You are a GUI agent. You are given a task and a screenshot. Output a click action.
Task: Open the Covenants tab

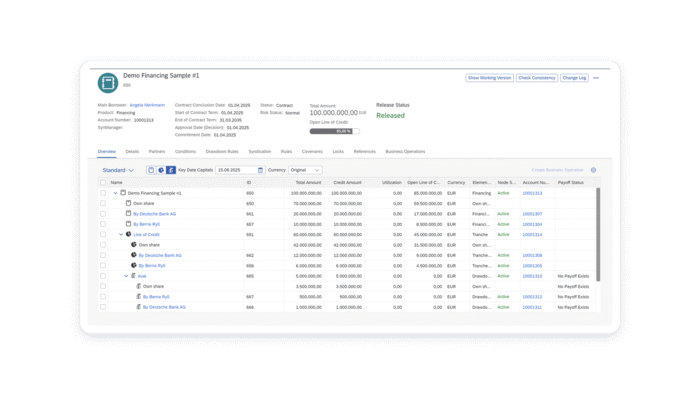click(x=312, y=152)
